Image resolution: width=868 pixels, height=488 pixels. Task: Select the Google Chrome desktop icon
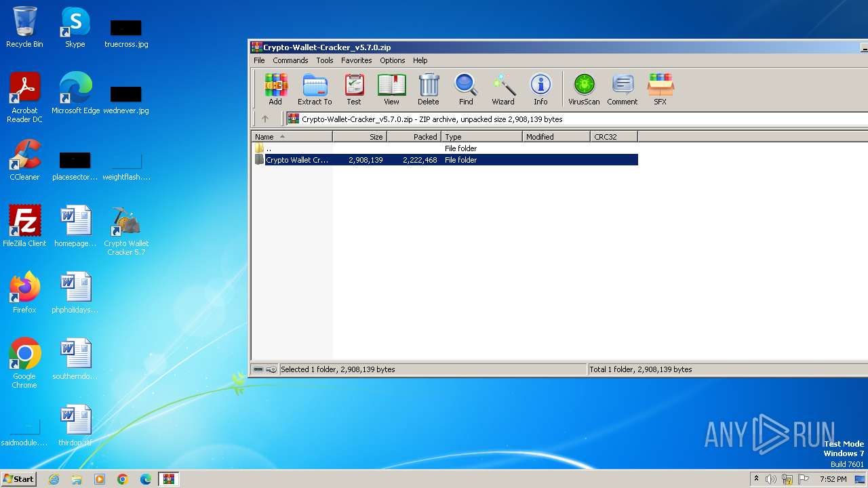24,363
